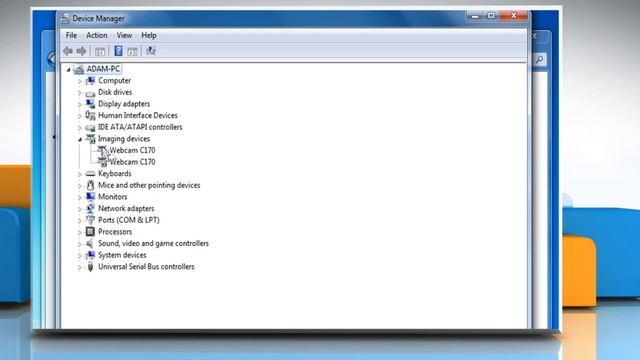Screen dimensions: 640x360
Task: Select Mice and other pointing devices
Action: point(149,185)
